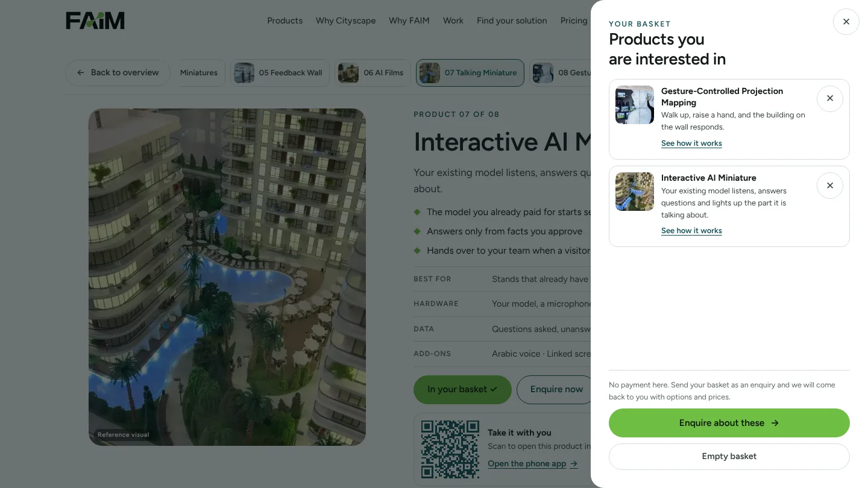Image resolution: width=868 pixels, height=488 pixels.
Task: Click the QR code image
Action: (x=450, y=449)
